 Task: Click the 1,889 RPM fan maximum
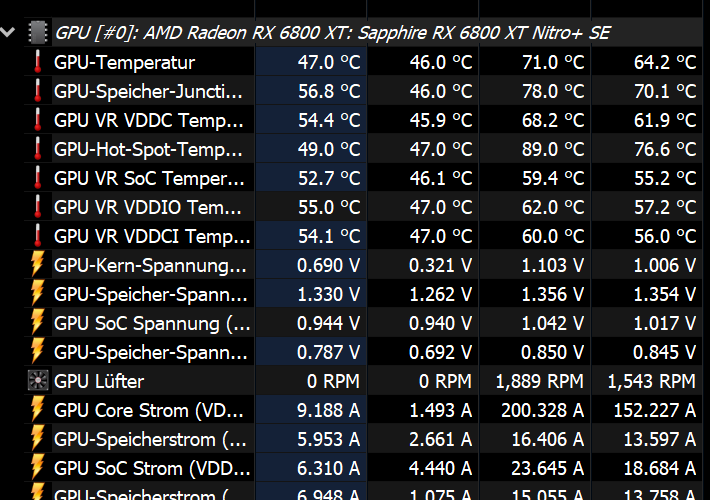coord(540,381)
